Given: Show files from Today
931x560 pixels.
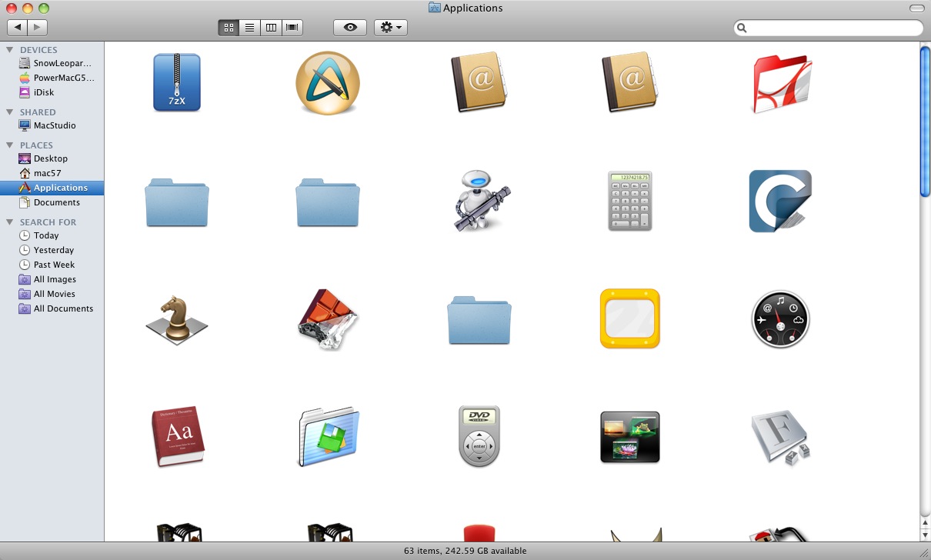Looking at the screenshot, I should point(52,235).
